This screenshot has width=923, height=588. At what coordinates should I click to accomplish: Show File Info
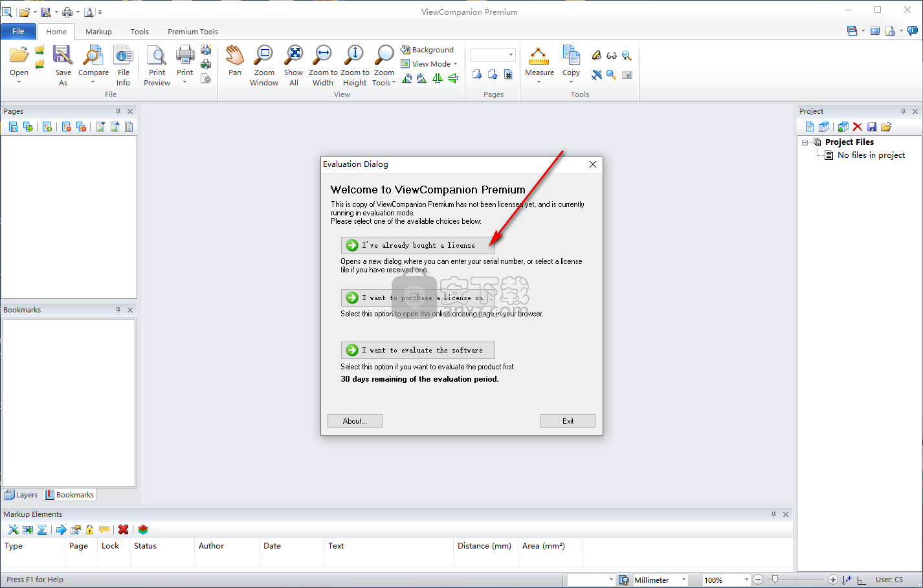click(123, 56)
